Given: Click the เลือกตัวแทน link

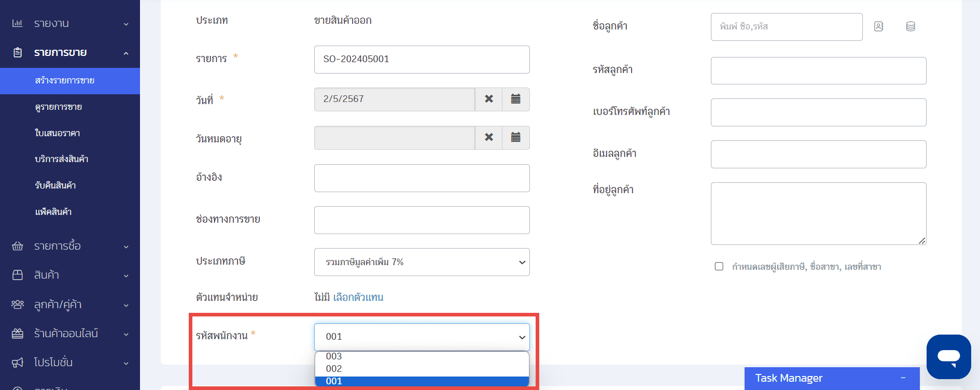Looking at the screenshot, I should pyautogui.click(x=358, y=297).
